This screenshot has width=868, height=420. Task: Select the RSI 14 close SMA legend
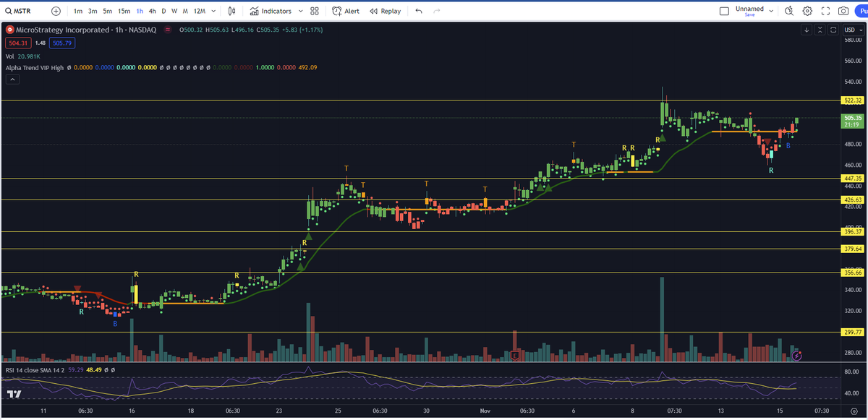(x=35, y=369)
